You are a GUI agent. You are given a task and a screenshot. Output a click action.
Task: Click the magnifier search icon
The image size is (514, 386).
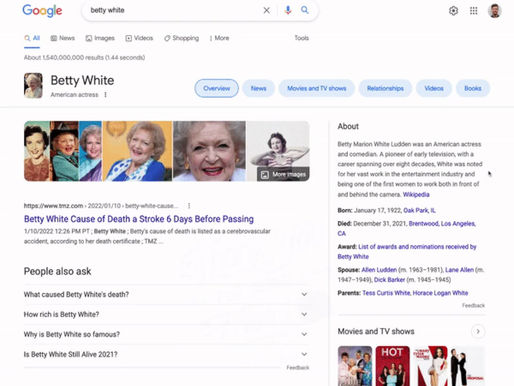[x=305, y=10]
